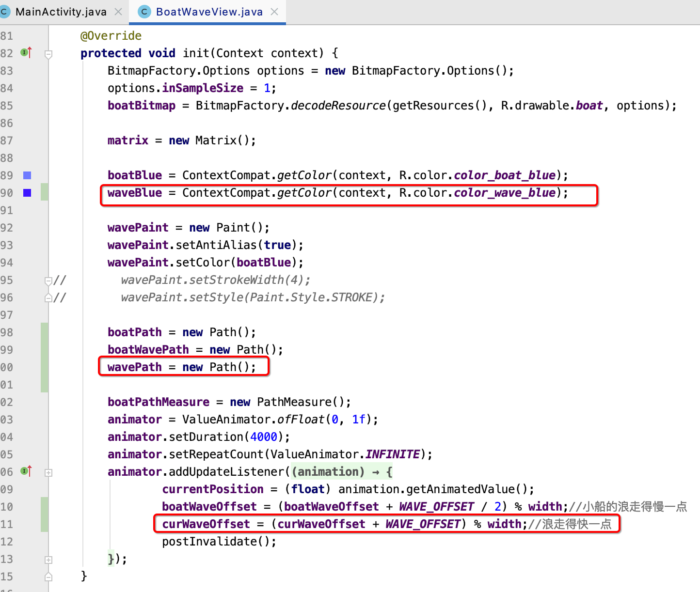Click the override gutter icon beside addUpdateListener line

click(x=26, y=471)
